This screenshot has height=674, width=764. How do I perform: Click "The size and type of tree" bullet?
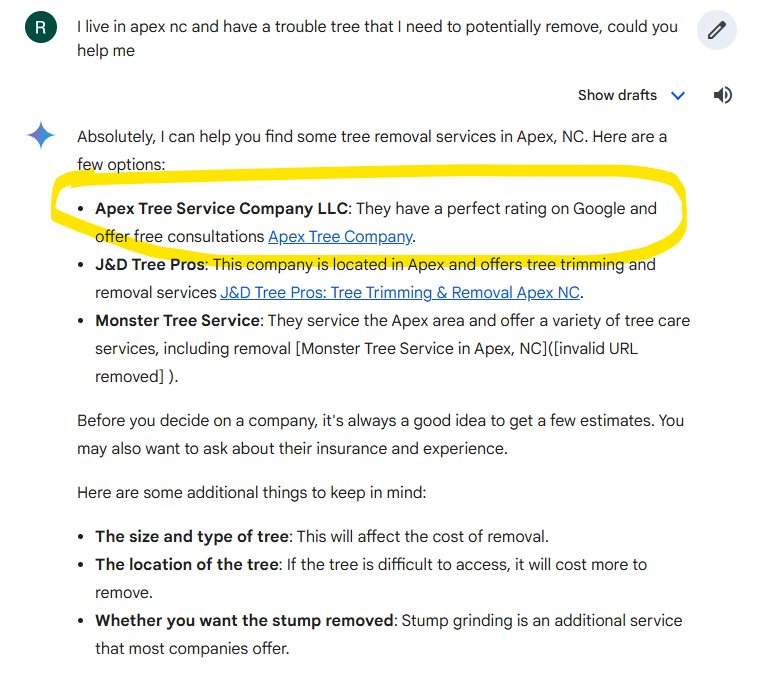[190, 536]
